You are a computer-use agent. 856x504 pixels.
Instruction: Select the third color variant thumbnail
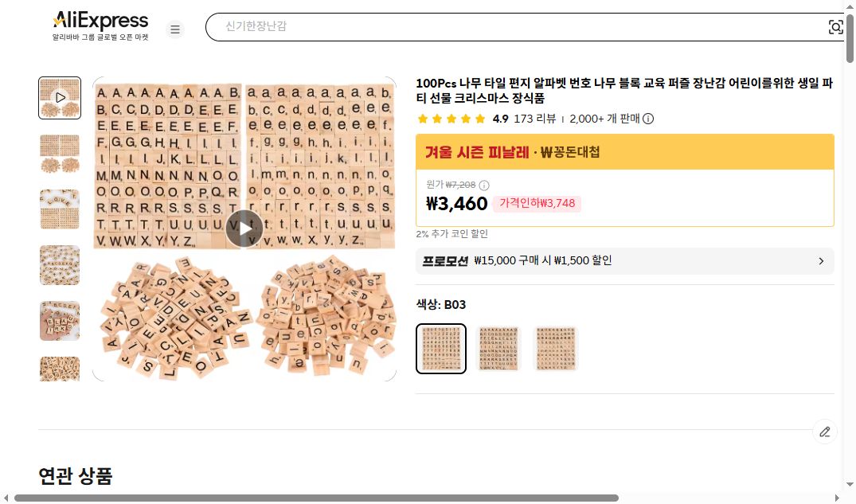pyautogui.click(x=555, y=348)
